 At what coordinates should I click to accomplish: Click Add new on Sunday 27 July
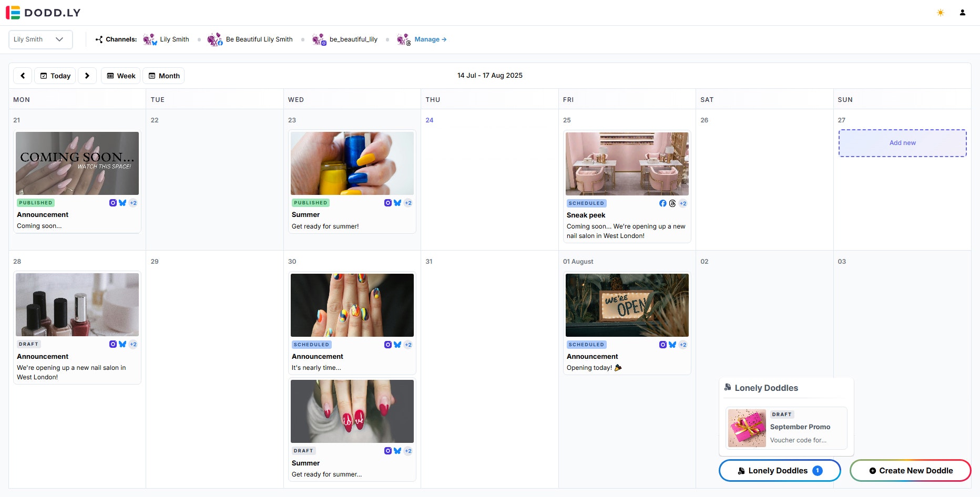[x=902, y=143]
